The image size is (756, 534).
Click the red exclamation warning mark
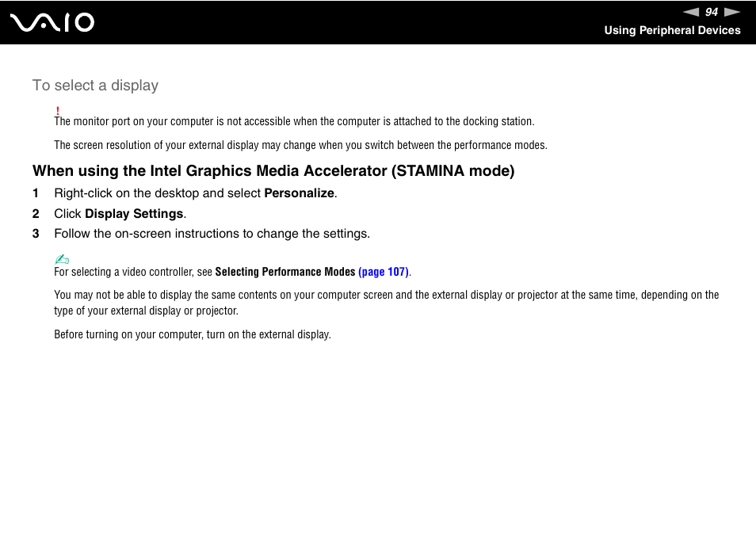57,111
